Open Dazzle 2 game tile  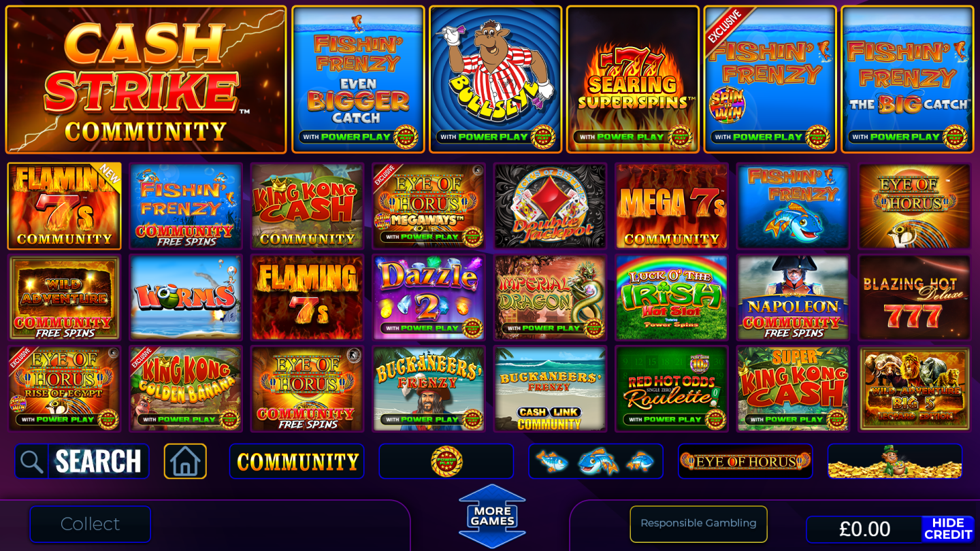428,297
